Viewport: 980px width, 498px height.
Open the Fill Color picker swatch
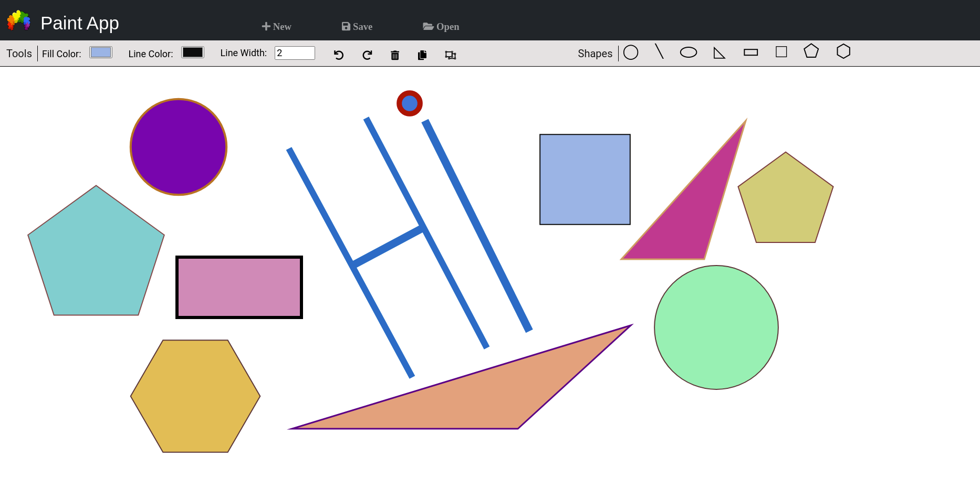point(101,52)
